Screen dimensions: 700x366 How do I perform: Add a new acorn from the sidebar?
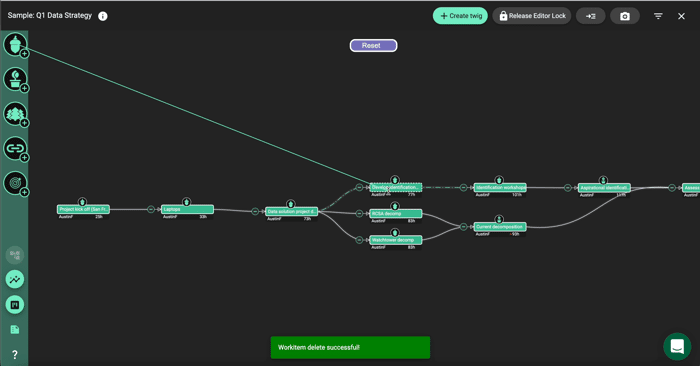[15, 45]
